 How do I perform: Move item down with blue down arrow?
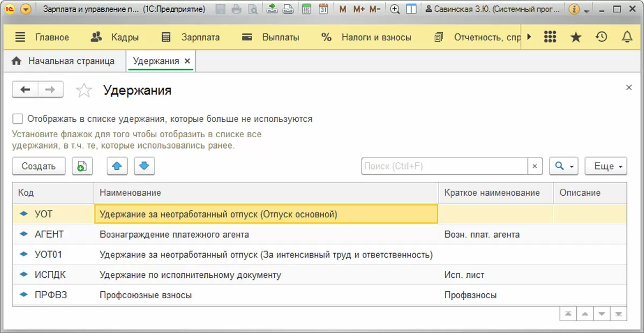pyautogui.click(x=144, y=166)
